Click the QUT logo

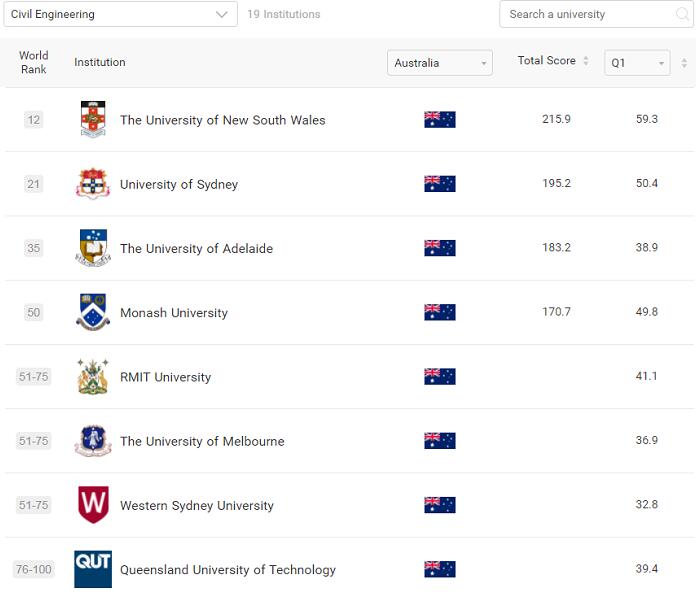pyautogui.click(x=93, y=569)
